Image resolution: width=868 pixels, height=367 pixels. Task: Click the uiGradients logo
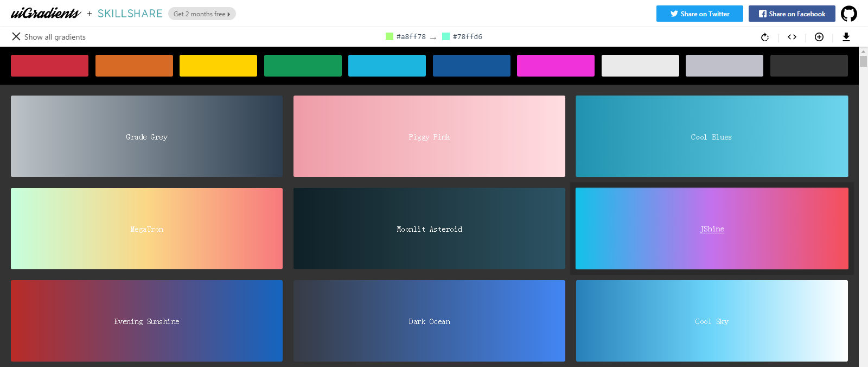click(46, 13)
